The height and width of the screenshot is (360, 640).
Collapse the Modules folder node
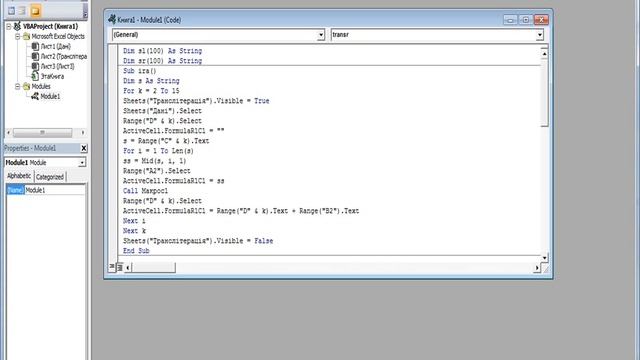pyautogui.click(x=18, y=87)
